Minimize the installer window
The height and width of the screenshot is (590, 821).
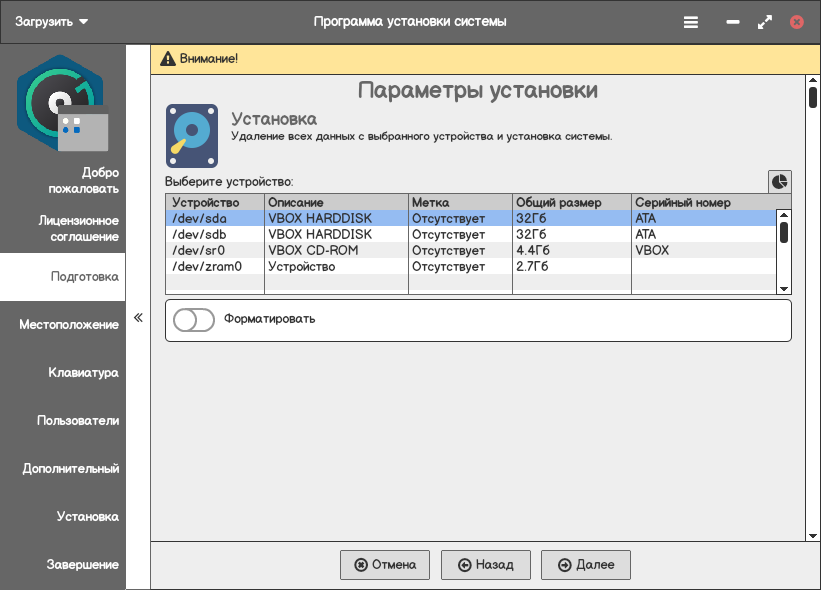tap(733, 22)
